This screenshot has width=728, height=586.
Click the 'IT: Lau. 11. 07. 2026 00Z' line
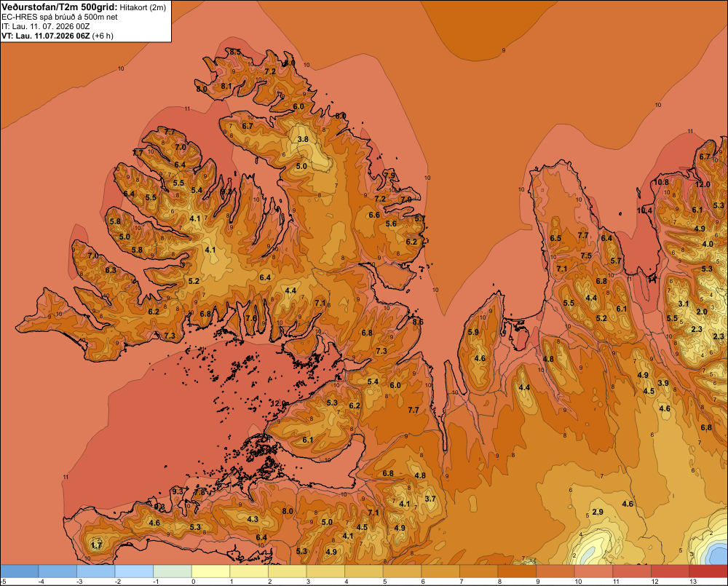click(x=45, y=26)
